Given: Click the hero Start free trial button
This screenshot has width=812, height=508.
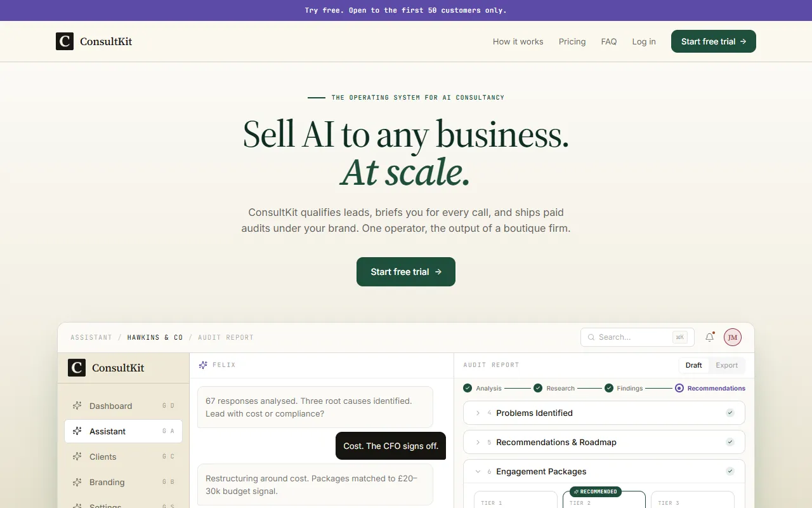Looking at the screenshot, I should [x=406, y=272].
